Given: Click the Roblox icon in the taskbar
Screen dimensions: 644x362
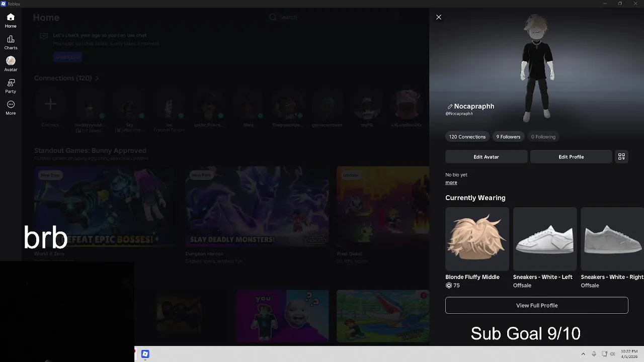Looking at the screenshot, I should [145, 354].
